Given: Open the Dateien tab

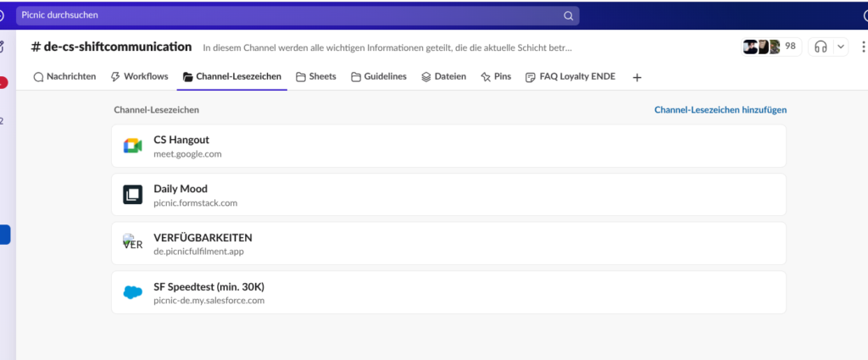Looking at the screenshot, I should (443, 76).
